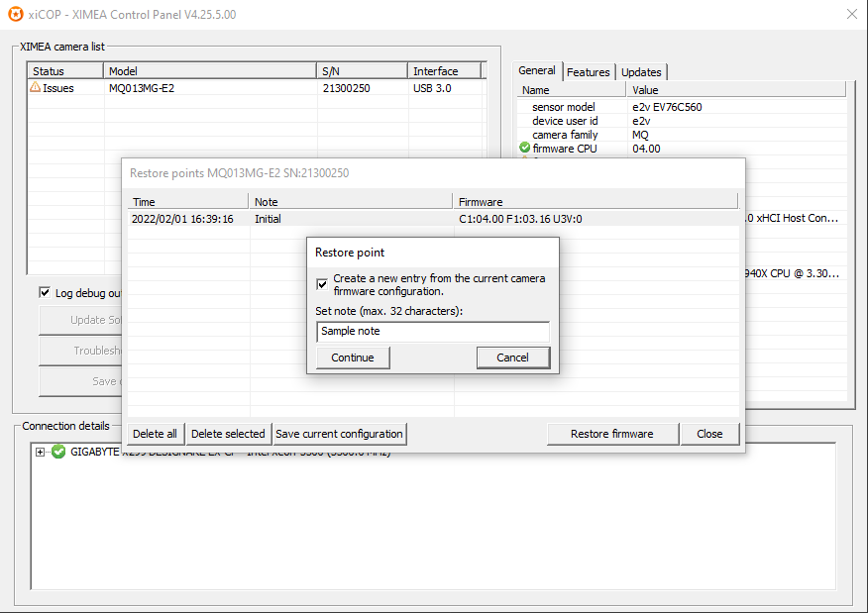Open the Features tab
Viewport: 868px width, 613px height.
click(x=588, y=72)
